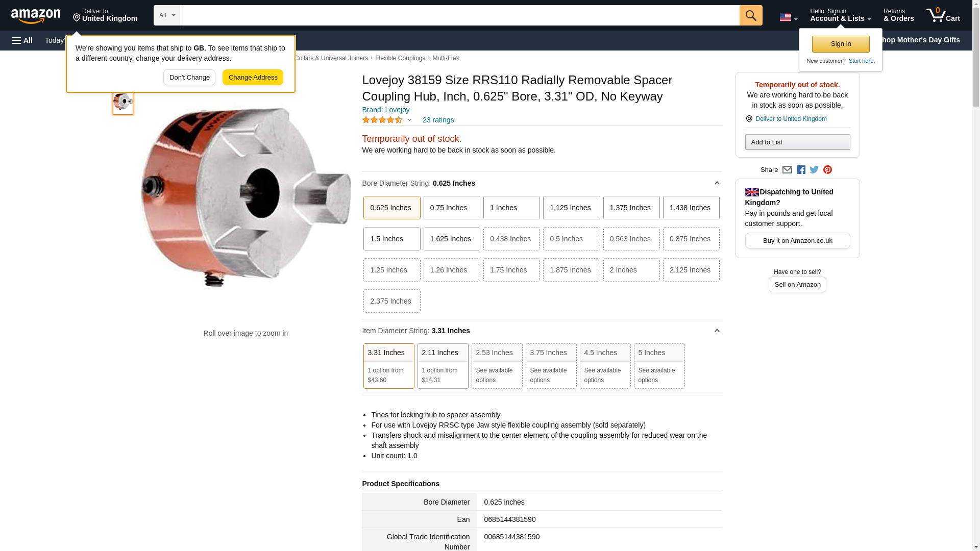Click the search magnifier button
980x551 pixels.
750,15
